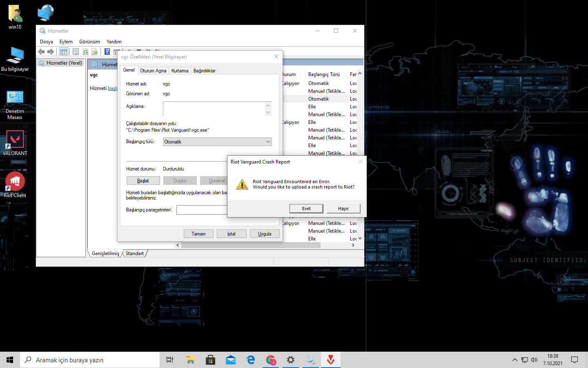Launch Microsoft Edge from the taskbar
Screen dimensions: 588x368
[251, 360]
